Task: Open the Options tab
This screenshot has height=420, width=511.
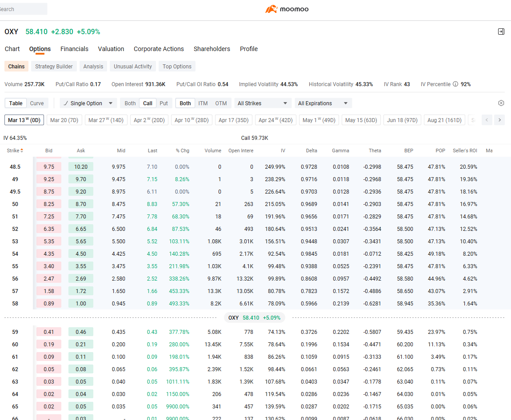Action: [40, 49]
